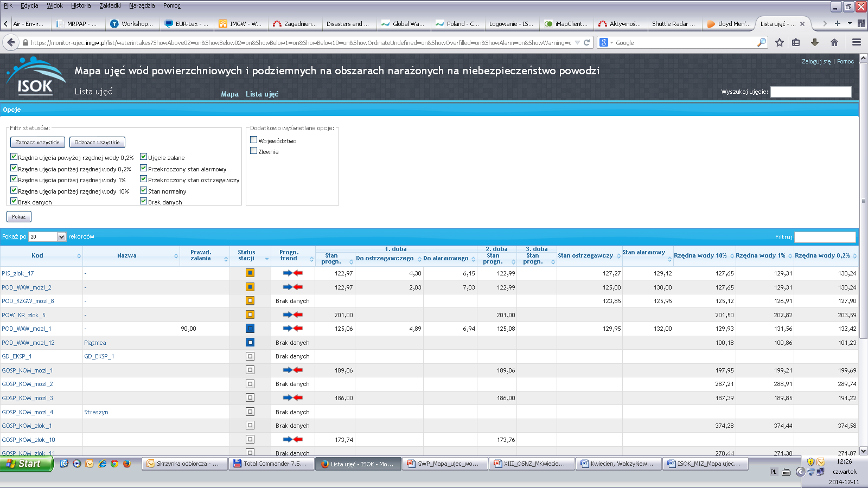Sort by Stan ostrzegawczy column
This screenshot has height=488, width=868.
589,255
